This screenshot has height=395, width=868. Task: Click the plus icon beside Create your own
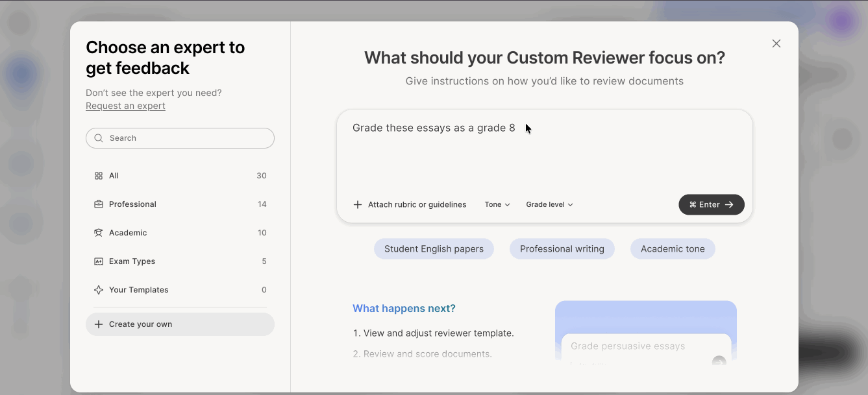coord(99,324)
